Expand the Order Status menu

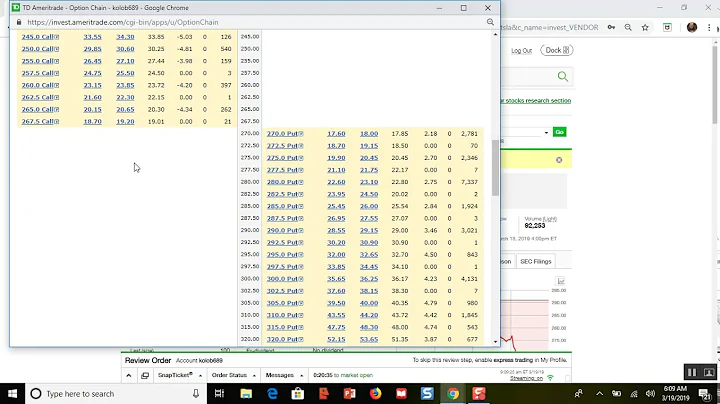pos(233,375)
